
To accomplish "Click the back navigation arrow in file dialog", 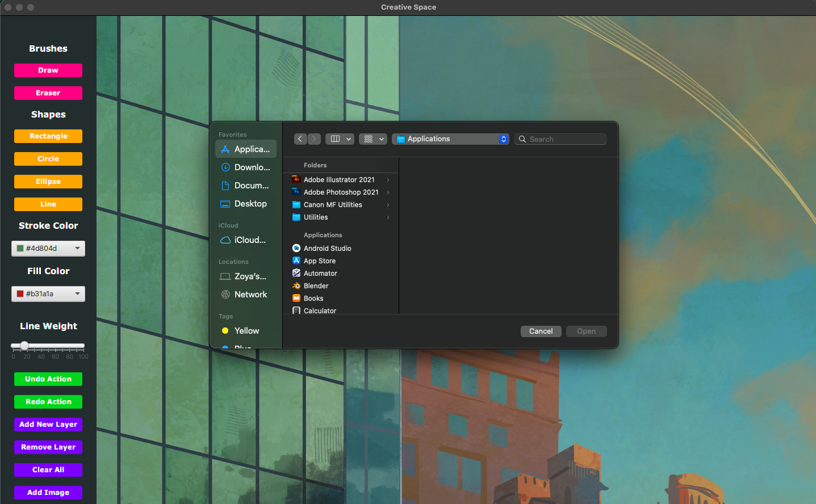I will tap(300, 139).
